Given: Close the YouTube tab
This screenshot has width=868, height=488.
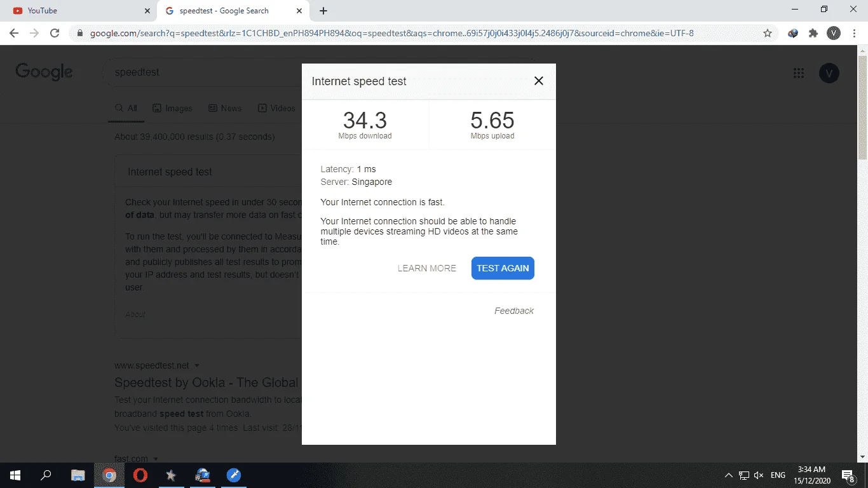Looking at the screenshot, I should click(x=147, y=11).
